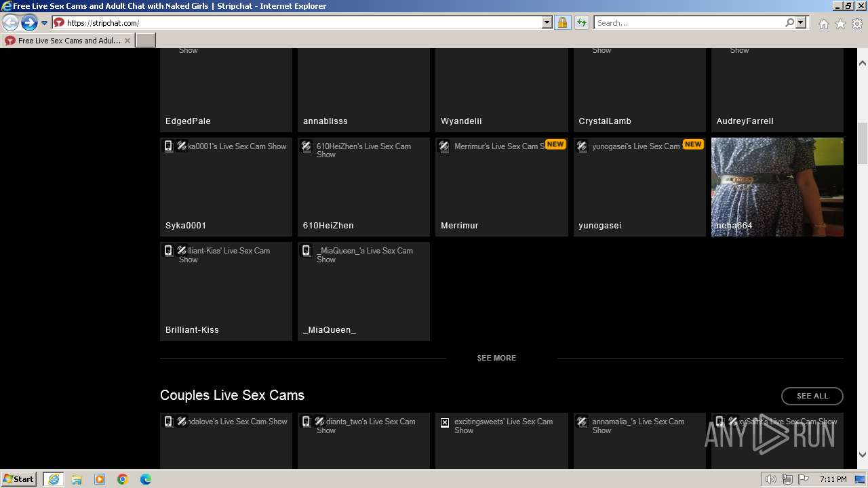The width and height of the screenshot is (868, 488).
Task: Click in the browser Search box
Action: point(688,22)
